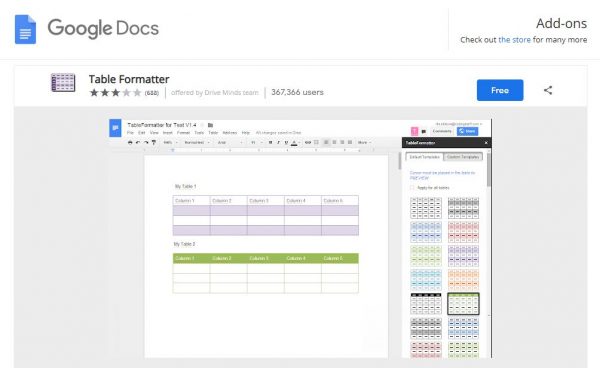Open the zoom percentage dropdown

coord(171,142)
